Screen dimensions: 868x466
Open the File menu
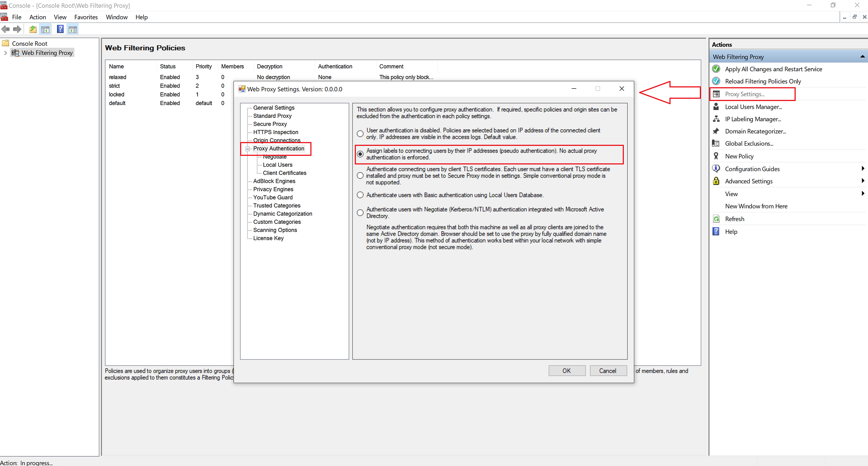coord(17,17)
